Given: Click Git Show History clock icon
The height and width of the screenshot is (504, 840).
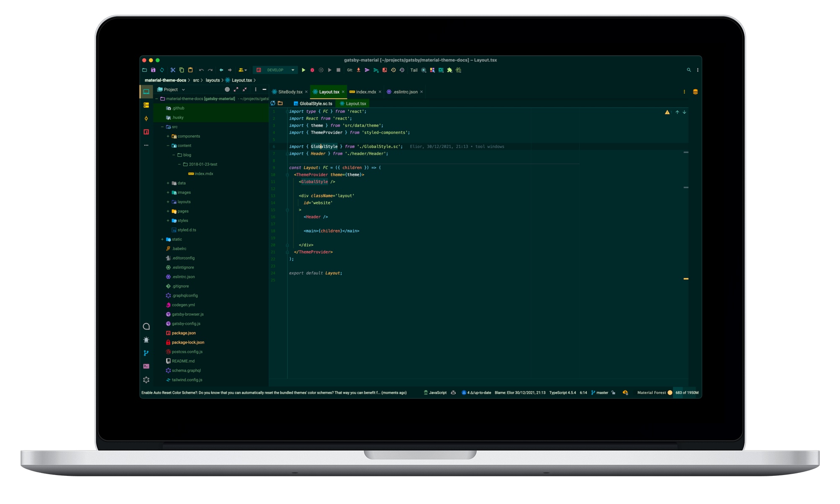Looking at the screenshot, I should pos(393,70).
